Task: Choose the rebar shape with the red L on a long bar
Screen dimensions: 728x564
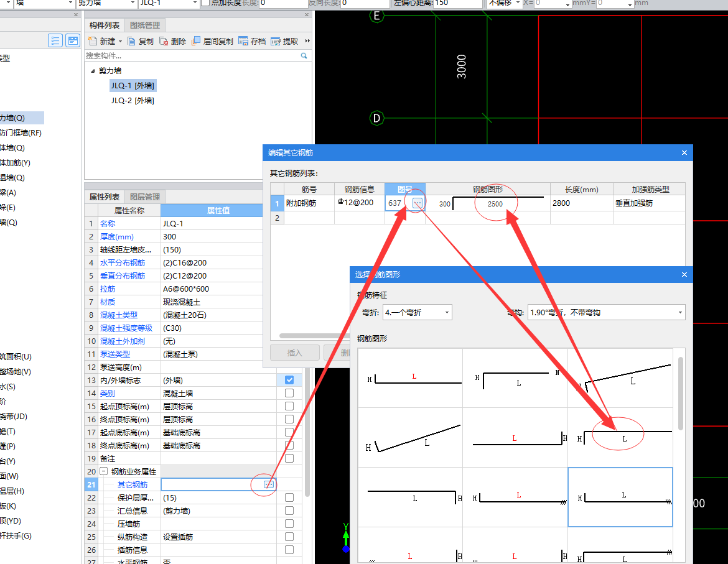Action: click(x=411, y=378)
